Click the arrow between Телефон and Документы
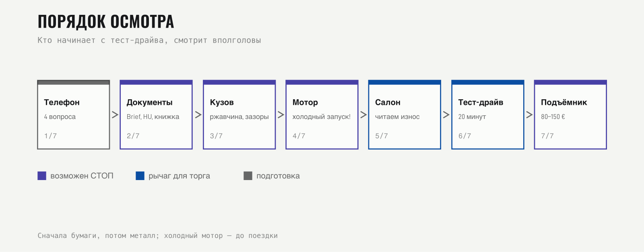 (115, 115)
